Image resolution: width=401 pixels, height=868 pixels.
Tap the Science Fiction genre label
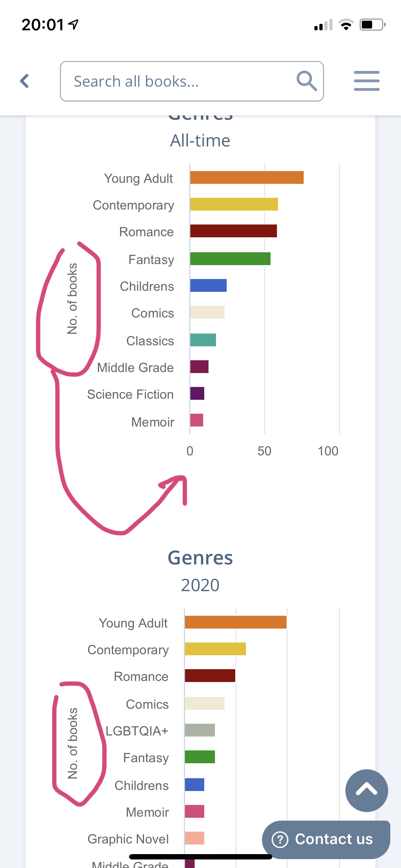[130, 394]
